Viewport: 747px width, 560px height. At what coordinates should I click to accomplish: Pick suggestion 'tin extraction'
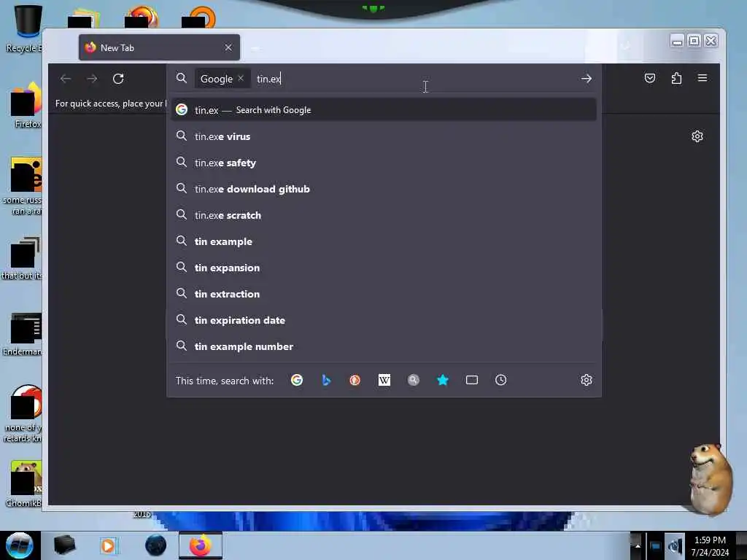coord(384,294)
